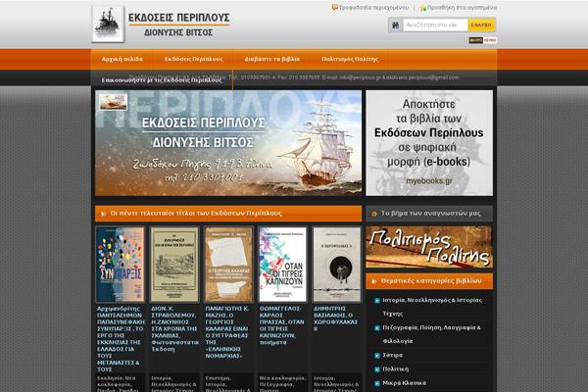Open the Σάτιρα category
This screenshot has height=392, width=588.
point(393,355)
